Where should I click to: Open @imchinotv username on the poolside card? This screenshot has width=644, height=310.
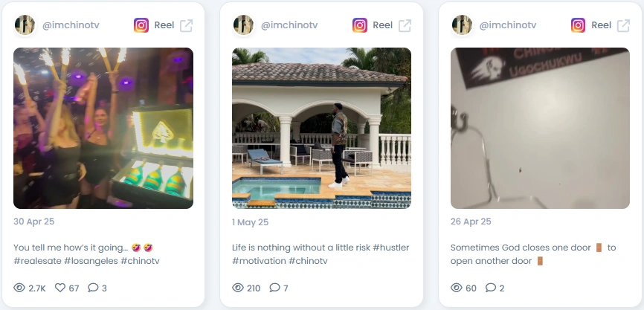[289, 25]
